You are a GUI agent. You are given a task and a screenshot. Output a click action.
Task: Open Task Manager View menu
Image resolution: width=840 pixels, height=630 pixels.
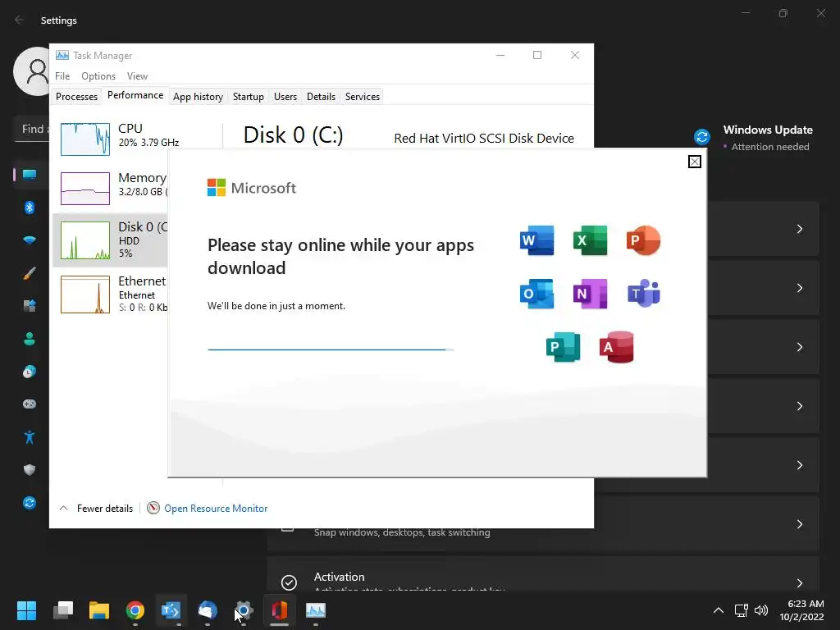tap(137, 76)
